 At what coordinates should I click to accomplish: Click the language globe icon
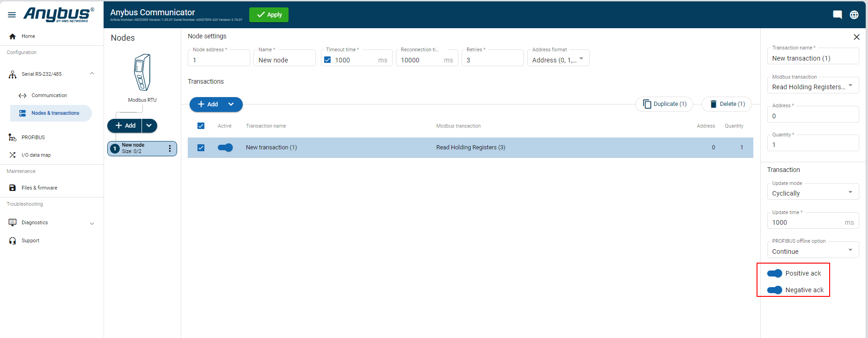pyautogui.click(x=854, y=15)
